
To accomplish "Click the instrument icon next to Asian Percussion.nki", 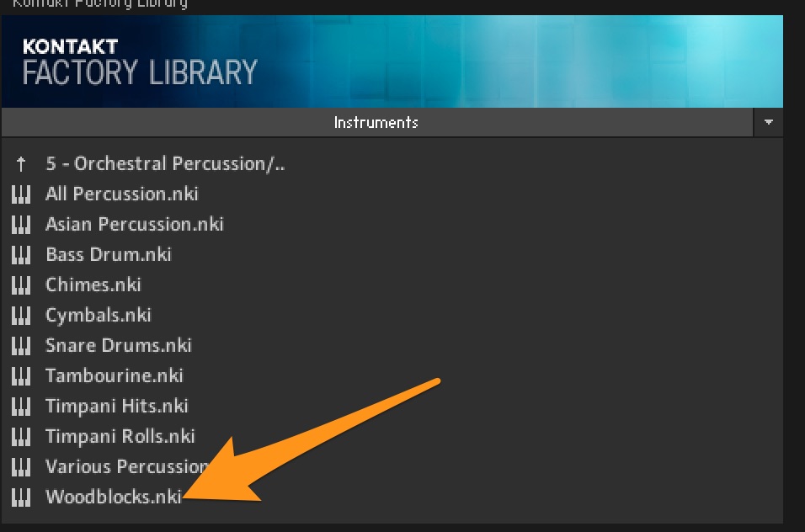I will click(21, 224).
